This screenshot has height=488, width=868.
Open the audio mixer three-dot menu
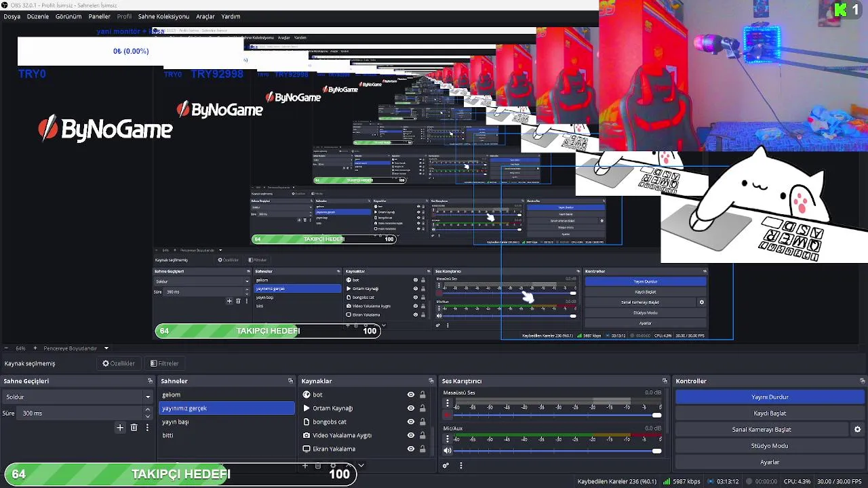(461, 466)
